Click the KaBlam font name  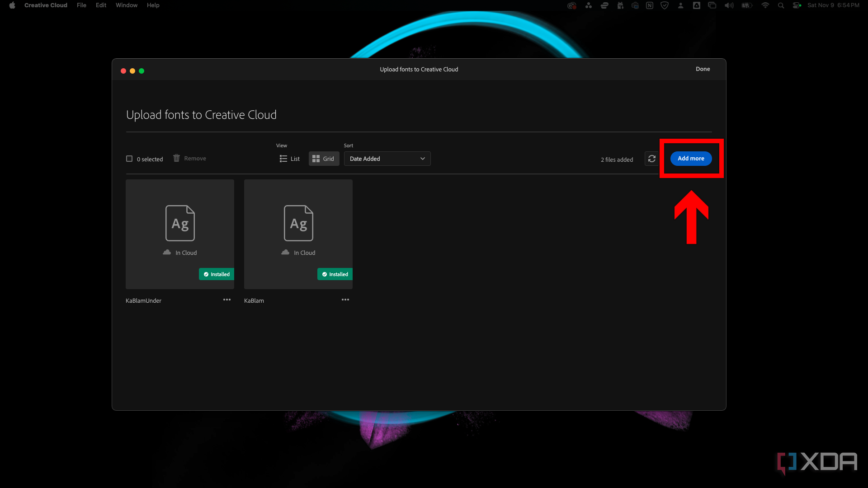(x=254, y=300)
